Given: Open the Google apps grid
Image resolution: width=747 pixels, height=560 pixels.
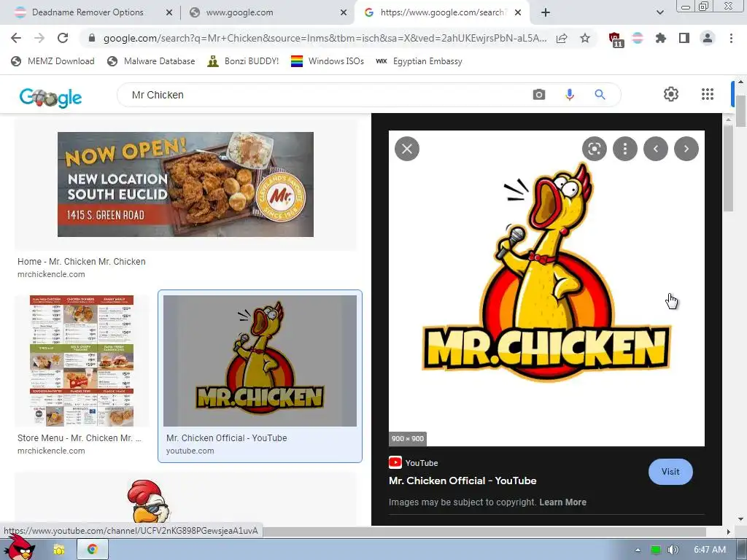Looking at the screenshot, I should point(708,94).
